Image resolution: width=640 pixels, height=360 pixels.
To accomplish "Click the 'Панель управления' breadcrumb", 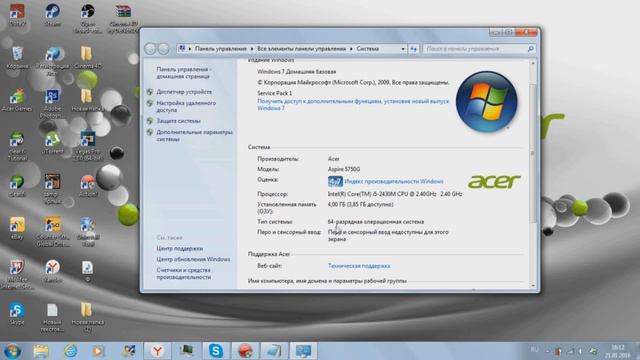I will click(221, 49).
